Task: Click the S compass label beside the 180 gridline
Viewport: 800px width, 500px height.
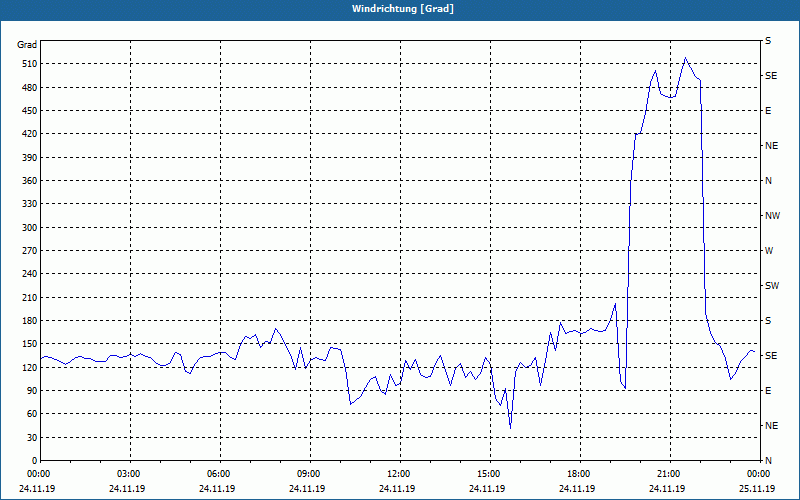Action: (768, 321)
